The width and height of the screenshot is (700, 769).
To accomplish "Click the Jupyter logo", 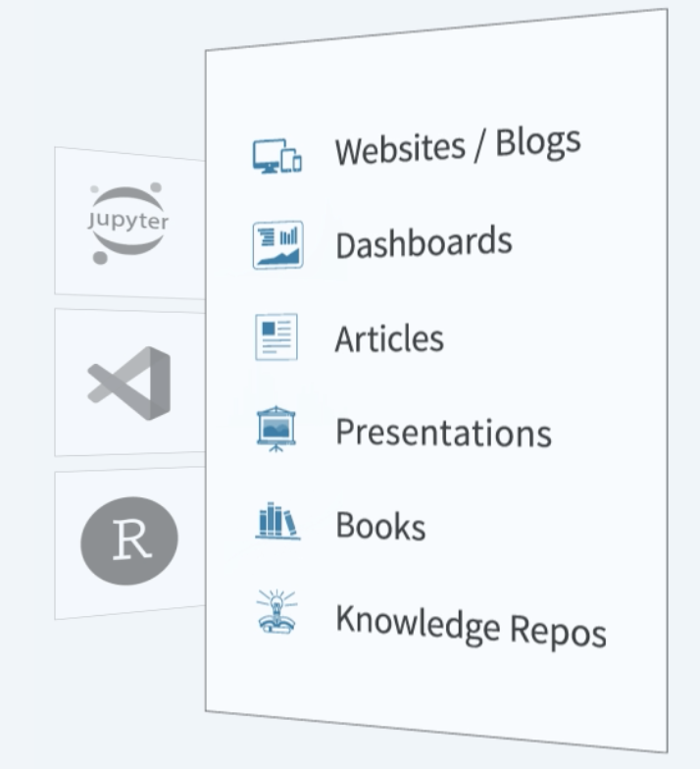I will pyautogui.click(x=129, y=222).
